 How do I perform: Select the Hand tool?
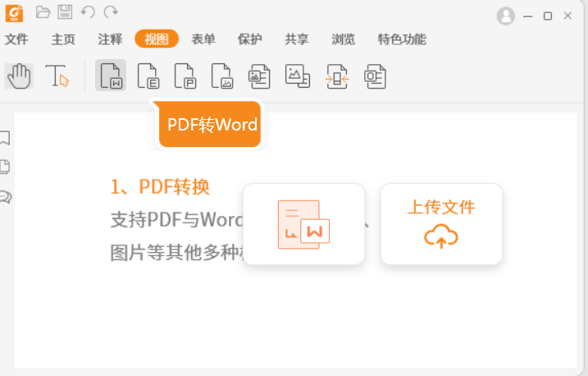coord(19,76)
